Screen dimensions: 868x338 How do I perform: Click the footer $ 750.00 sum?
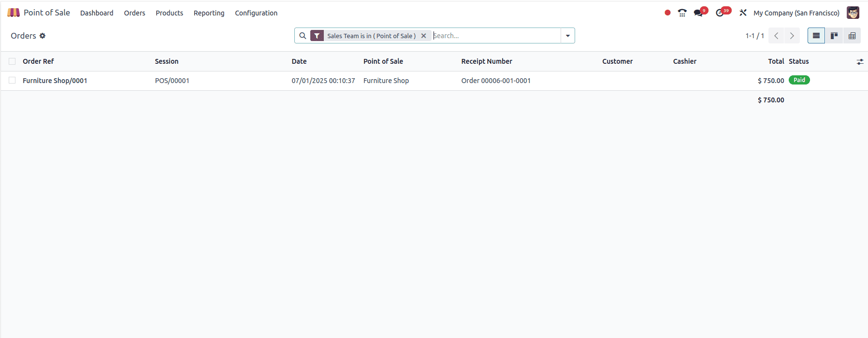771,100
